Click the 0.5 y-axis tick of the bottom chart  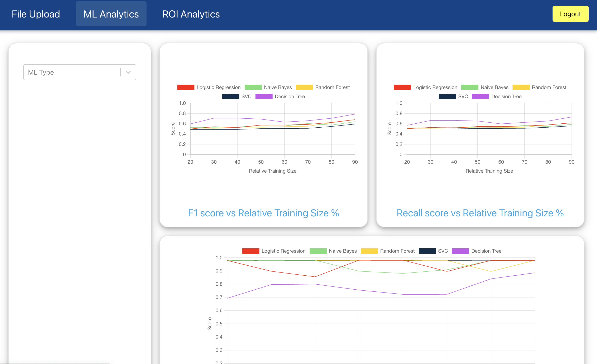pos(219,324)
